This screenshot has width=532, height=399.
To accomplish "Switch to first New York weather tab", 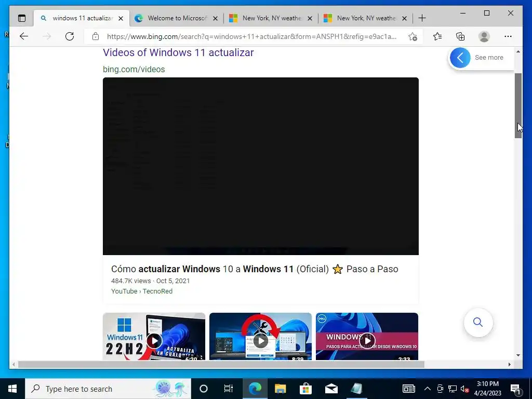I will pyautogui.click(x=271, y=18).
